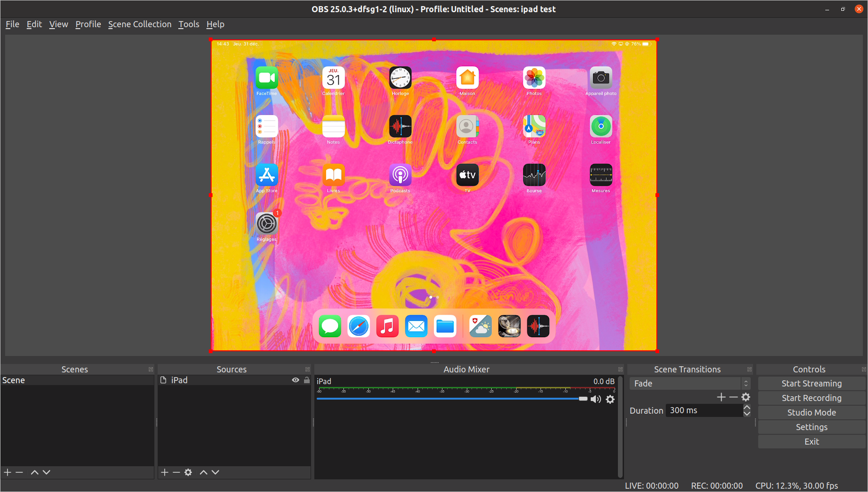Open the Fade transition dropdown
Viewport: 868px width, 492px height.
pyautogui.click(x=690, y=384)
